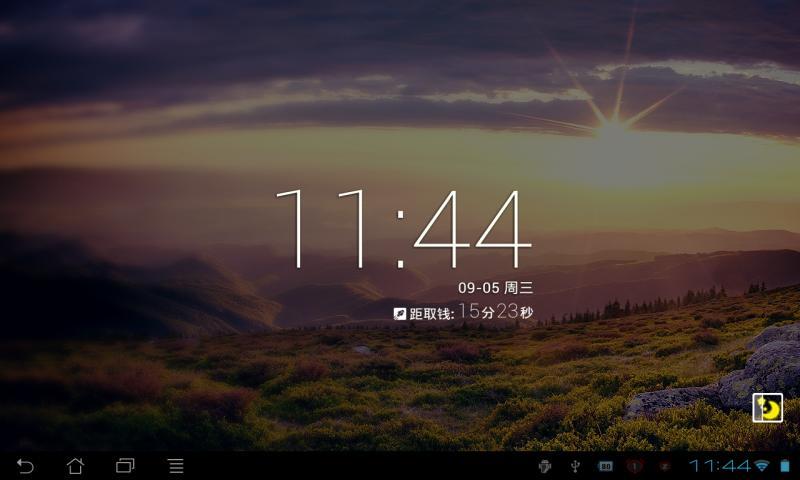The image size is (800, 480).
Task: Go to Home screen via house icon
Action: (x=76, y=466)
